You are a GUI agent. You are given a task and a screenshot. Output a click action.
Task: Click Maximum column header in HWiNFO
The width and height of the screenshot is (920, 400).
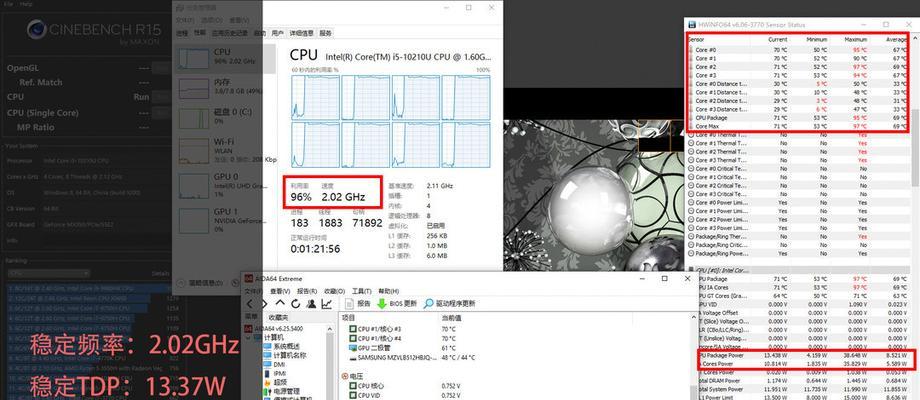(855, 40)
